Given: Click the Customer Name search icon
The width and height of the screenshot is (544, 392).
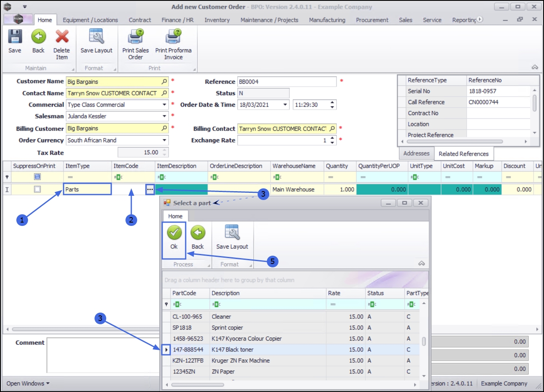Looking at the screenshot, I should pyautogui.click(x=164, y=82).
